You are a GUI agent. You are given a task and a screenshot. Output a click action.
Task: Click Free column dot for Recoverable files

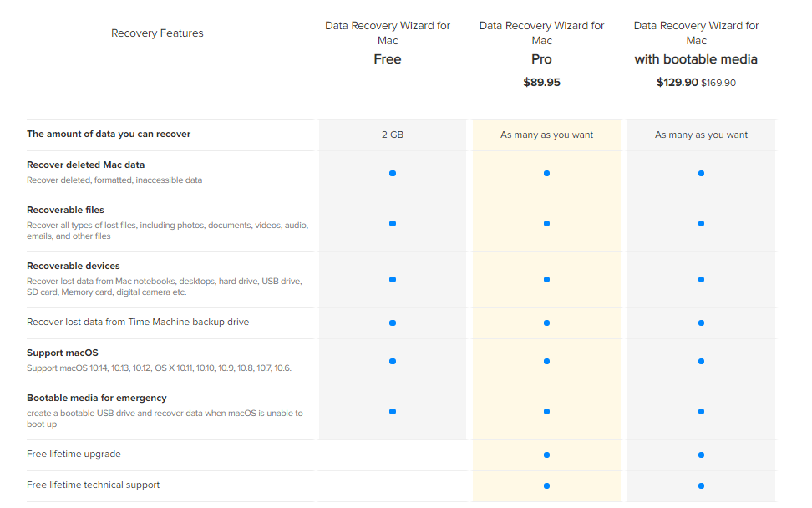[393, 224]
